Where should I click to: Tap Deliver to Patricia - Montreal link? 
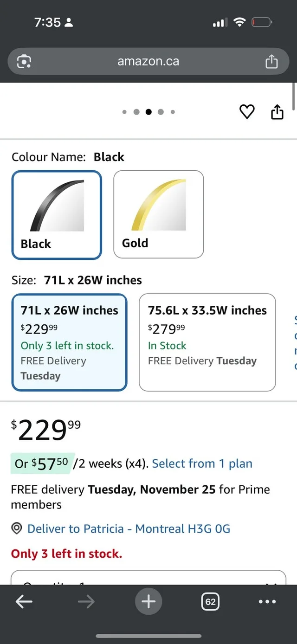[x=128, y=528]
